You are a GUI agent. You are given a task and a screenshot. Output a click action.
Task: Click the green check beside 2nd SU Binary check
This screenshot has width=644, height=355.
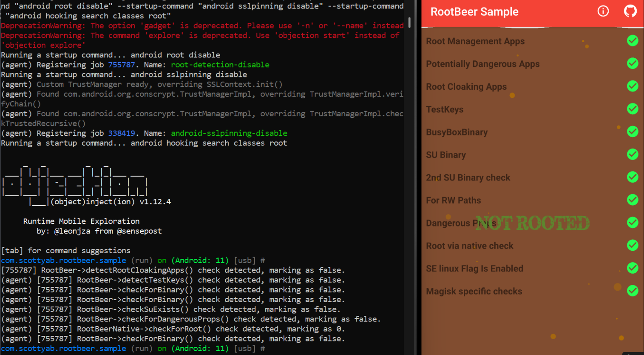(633, 177)
